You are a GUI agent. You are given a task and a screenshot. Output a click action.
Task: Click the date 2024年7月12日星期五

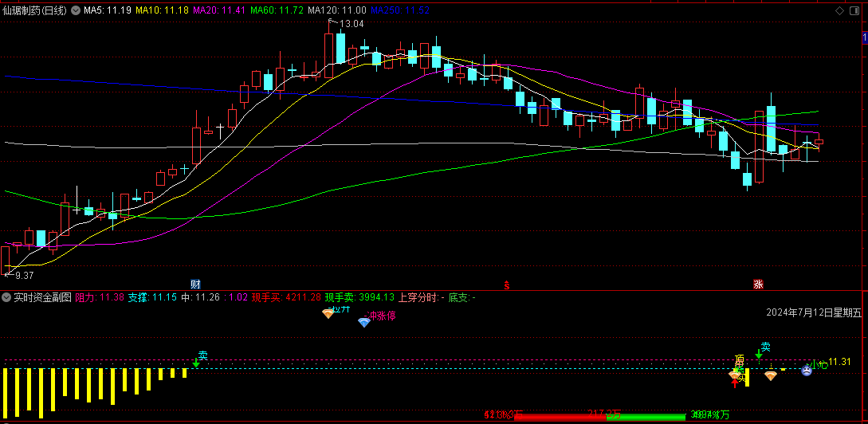click(814, 312)
